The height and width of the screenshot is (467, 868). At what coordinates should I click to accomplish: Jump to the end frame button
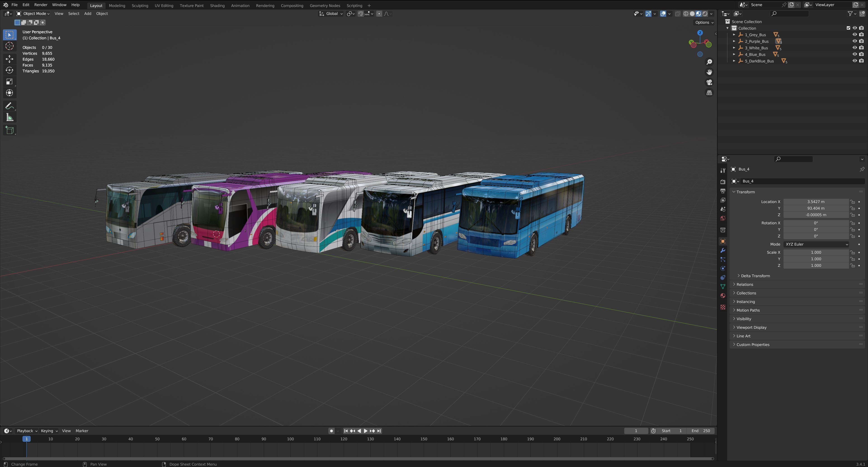click(x=379, y=431)
